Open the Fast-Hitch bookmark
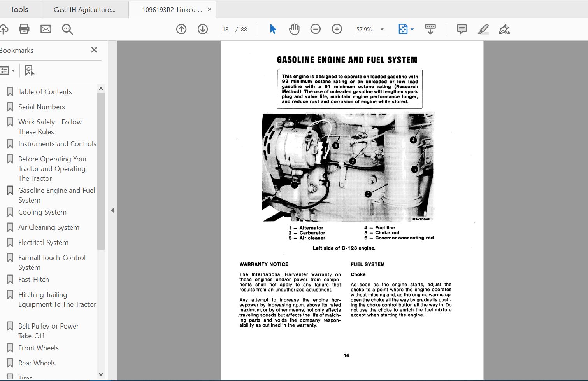 click(33, 280)
